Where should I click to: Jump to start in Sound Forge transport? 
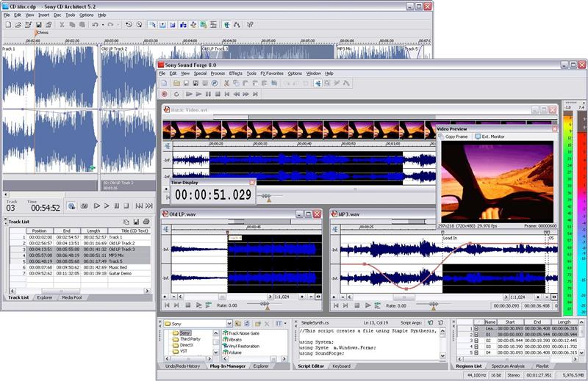coord(227,94)
